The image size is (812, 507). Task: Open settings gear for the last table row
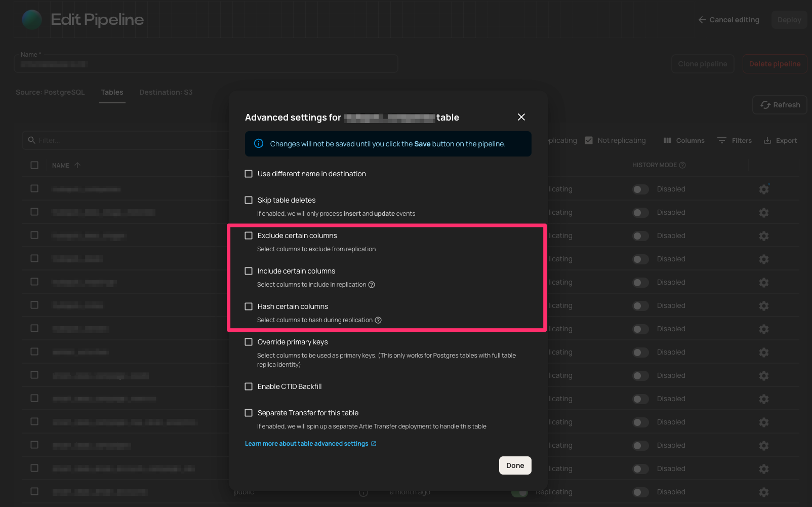[x=764, y=492]
